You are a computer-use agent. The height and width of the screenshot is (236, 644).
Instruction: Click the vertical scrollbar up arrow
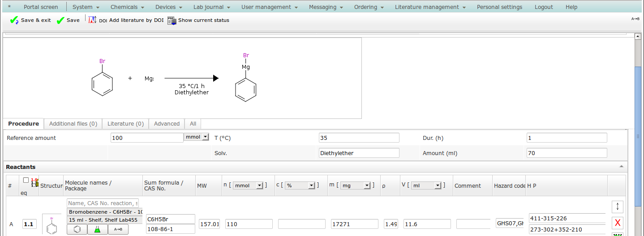(x=638, y=36)
